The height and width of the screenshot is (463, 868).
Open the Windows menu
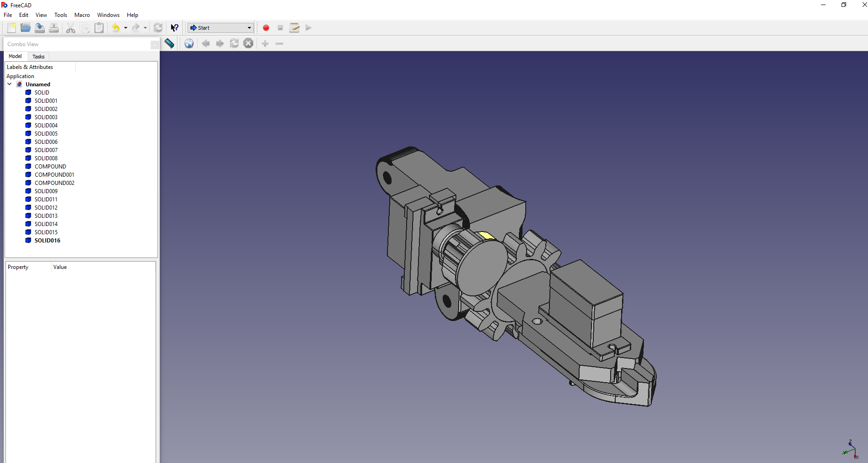click(x=108, y=15)
